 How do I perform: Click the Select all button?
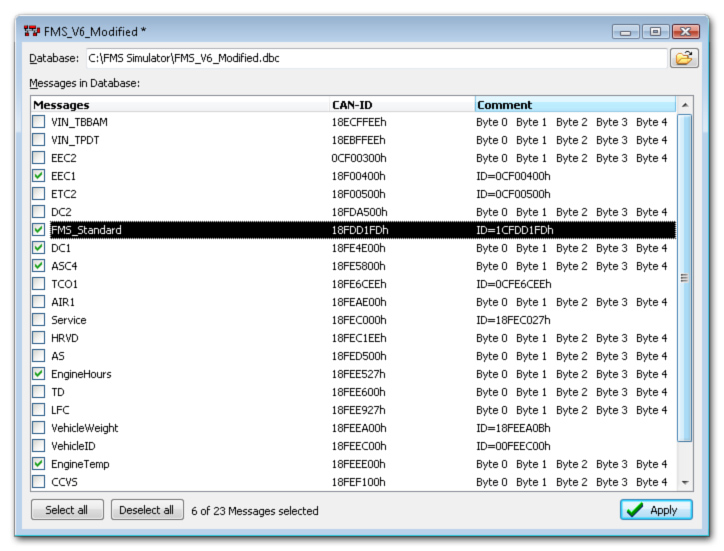pos(67,510)
